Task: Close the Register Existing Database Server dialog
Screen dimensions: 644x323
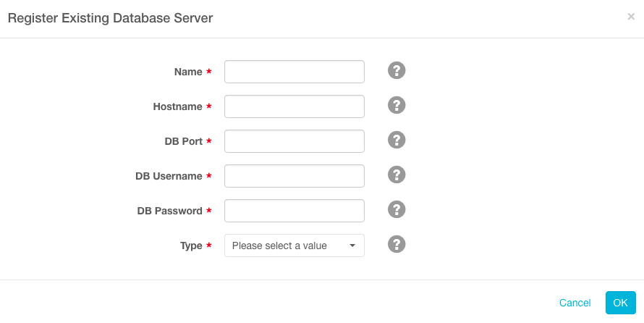Action: coord(630,17)
